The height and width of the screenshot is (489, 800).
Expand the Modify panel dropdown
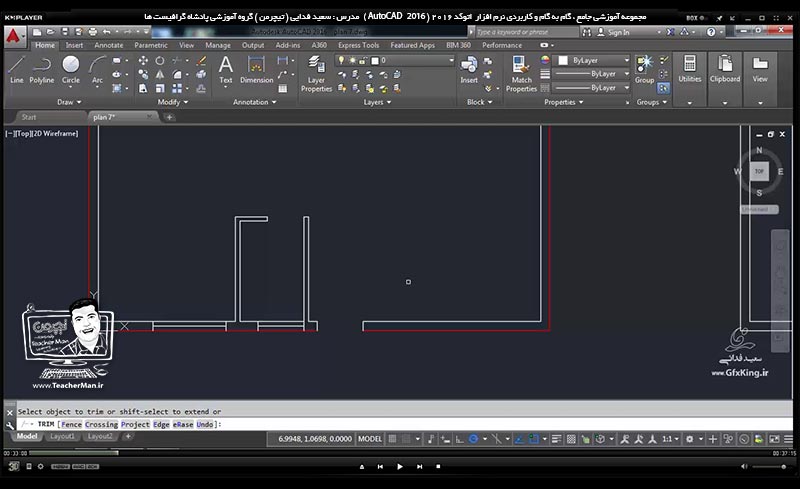click(x=172, y=102)
